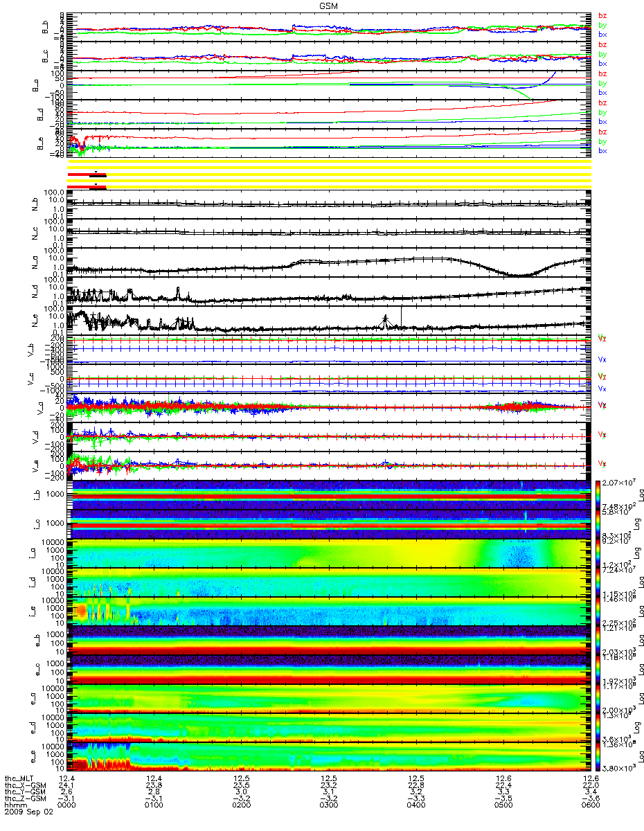644x831 pixels.
Task: Click the e_a electron spectrogram label
Action: (x=33, y=699)
